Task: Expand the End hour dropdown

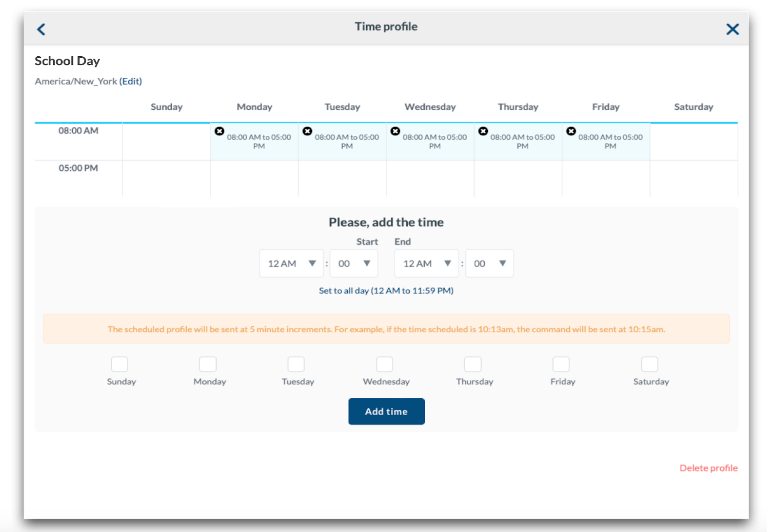Action: (427, 263)
